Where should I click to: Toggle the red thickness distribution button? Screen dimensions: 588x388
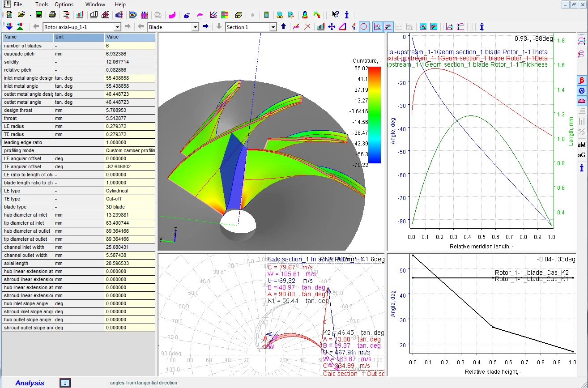point(582,101)
